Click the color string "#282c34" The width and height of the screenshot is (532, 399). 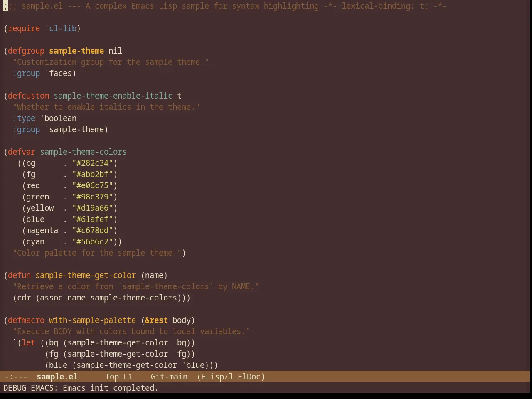pyautogui.click(x=92, y=163)
